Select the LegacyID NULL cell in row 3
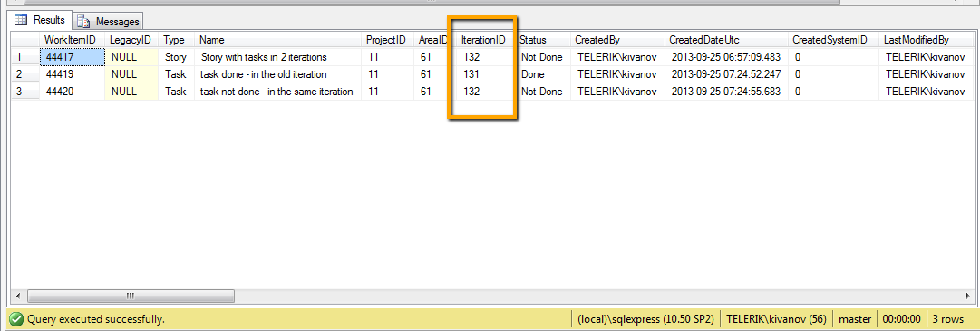 (x=131, y=92)
